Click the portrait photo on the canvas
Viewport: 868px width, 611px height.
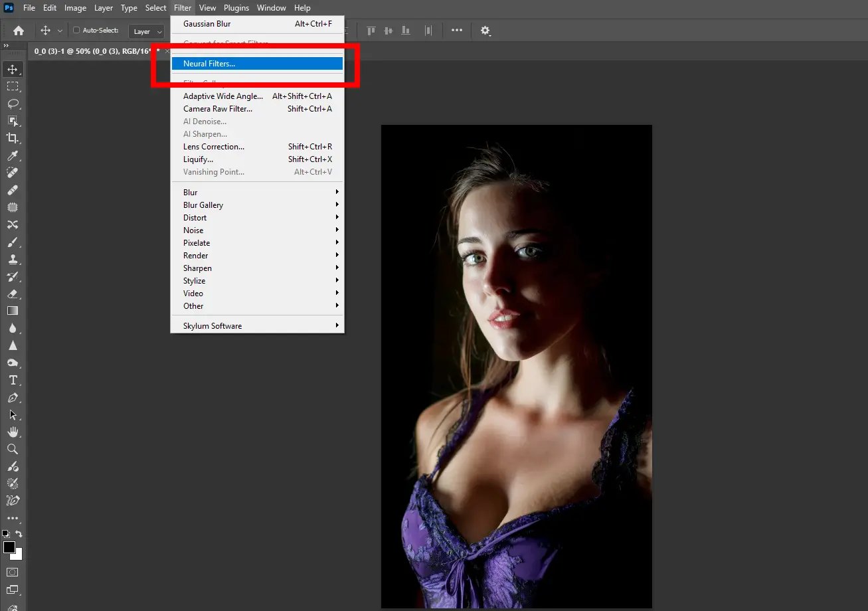(516, 366)
